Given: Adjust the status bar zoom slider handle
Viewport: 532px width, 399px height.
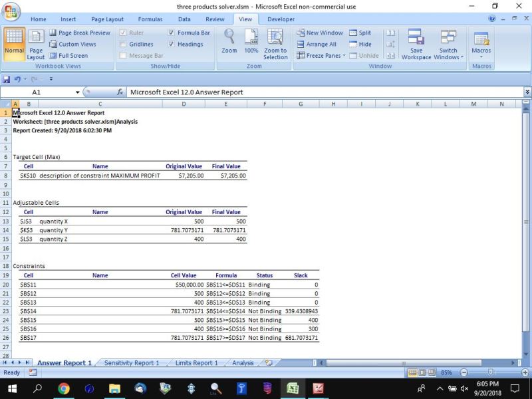Looking at the screenshot, I should click(x=490, y=372).
